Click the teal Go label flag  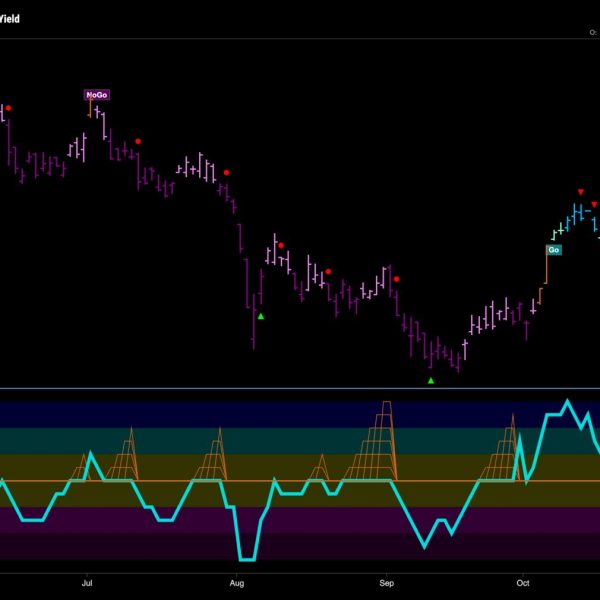point(554,250)
